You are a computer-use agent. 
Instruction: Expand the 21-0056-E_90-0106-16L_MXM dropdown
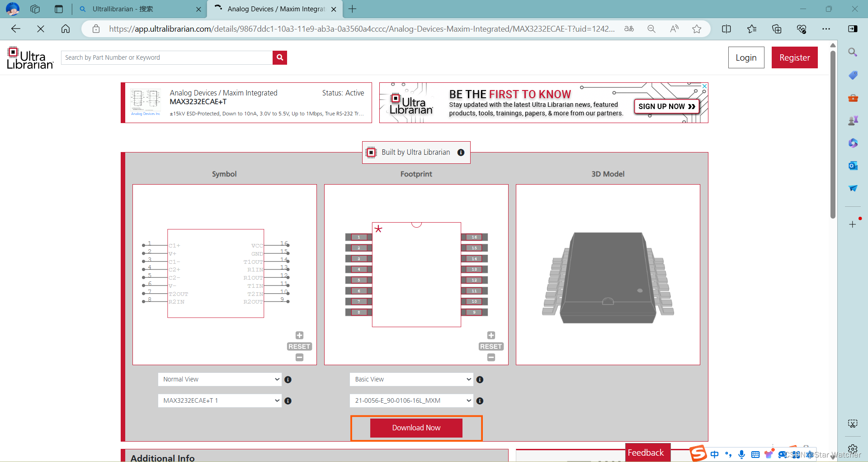(411, 401)
